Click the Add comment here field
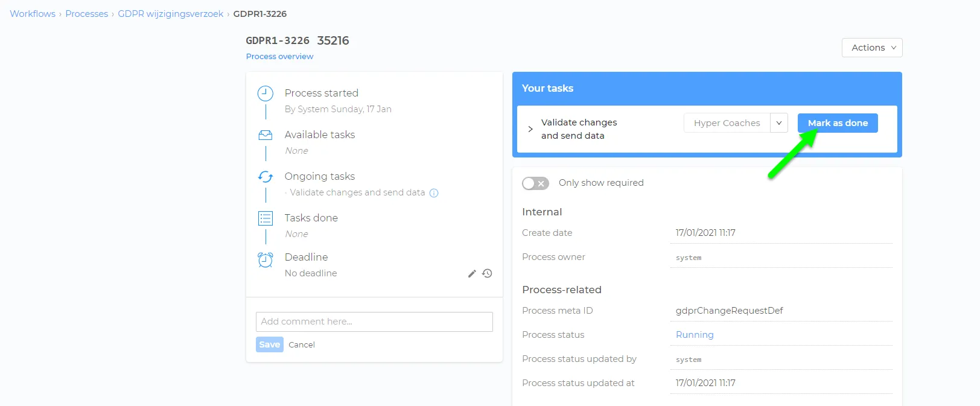980x406 pixels. (374, 322)
